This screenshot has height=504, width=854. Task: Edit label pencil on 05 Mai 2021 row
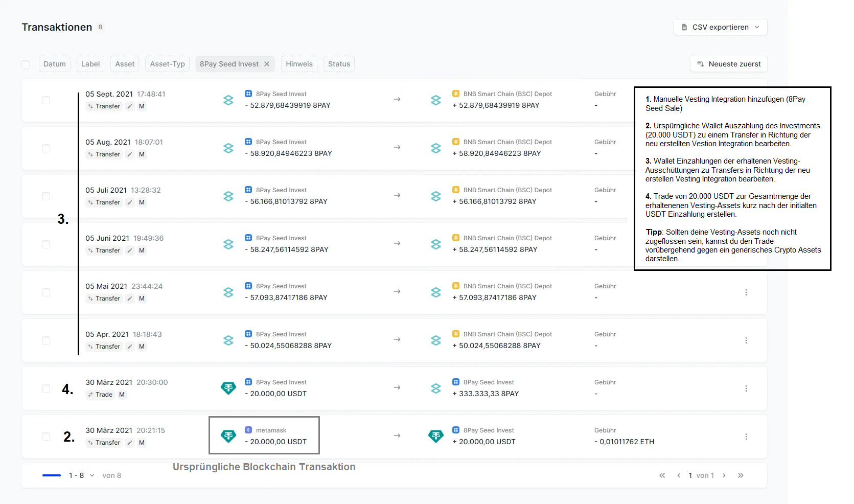pos(130,299)
